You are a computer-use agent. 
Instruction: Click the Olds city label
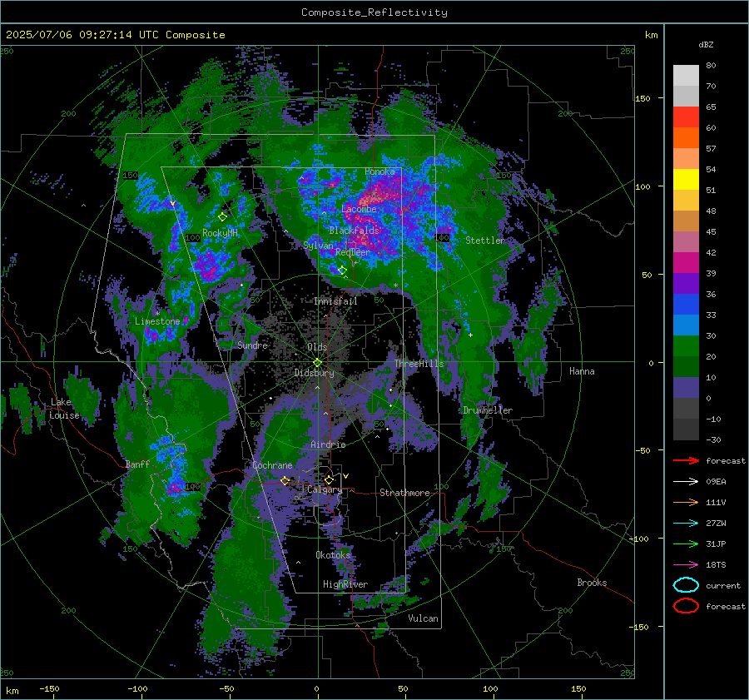(317, 347)
